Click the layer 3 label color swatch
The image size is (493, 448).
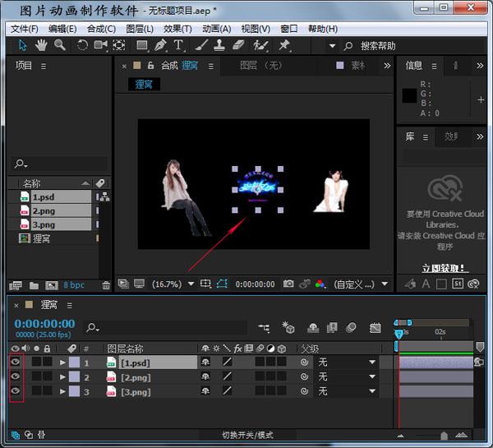coord(74,391)
